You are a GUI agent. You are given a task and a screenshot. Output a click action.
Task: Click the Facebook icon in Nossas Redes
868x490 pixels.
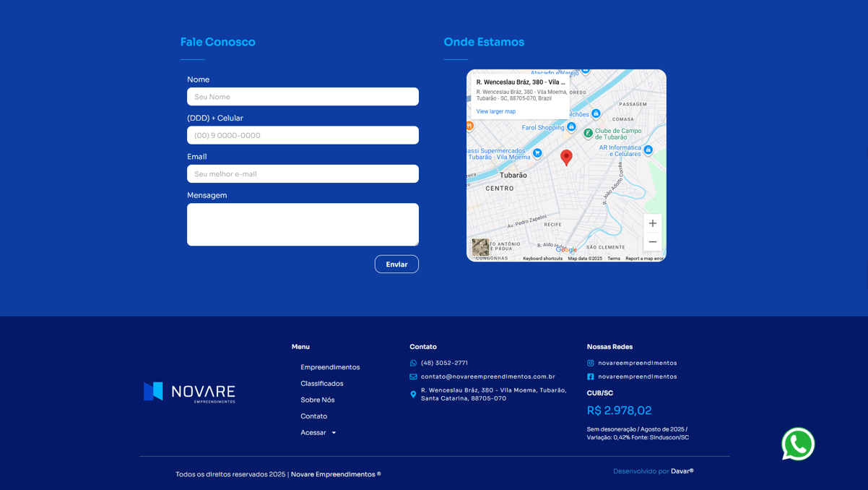point(590,377)
